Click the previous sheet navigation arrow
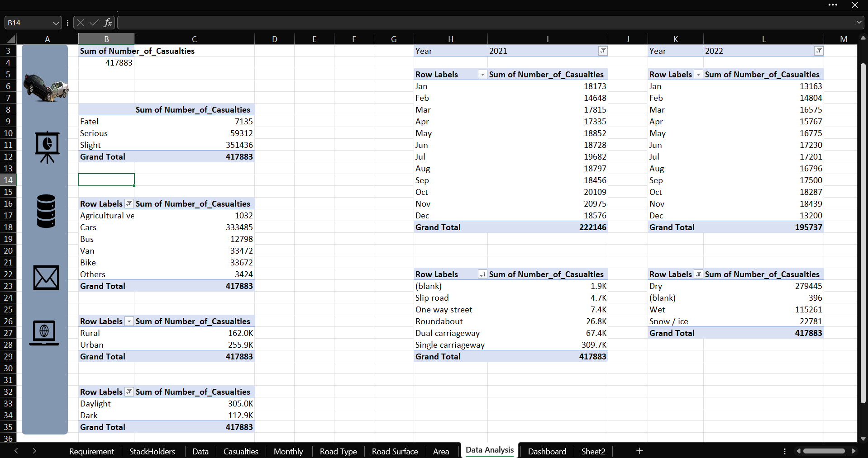The width and height of the screenshot is (868, 458). click(x=16, y=451)
